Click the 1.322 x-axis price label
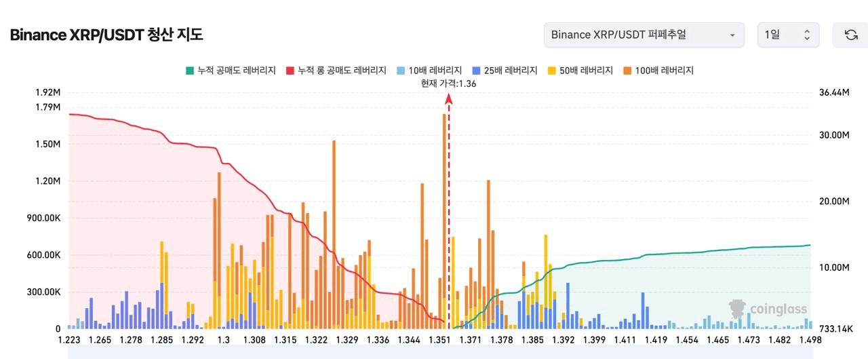The image size is (868, 359). [317, 340]
